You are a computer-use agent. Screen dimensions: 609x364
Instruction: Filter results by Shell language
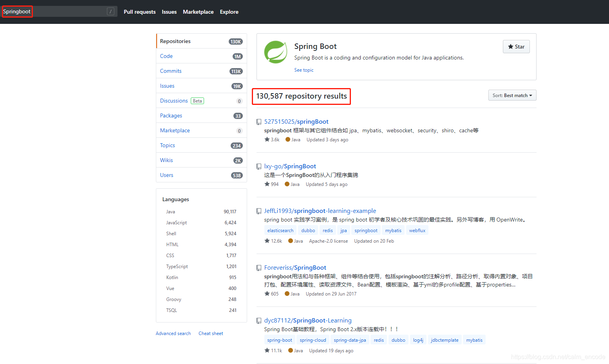201,234
